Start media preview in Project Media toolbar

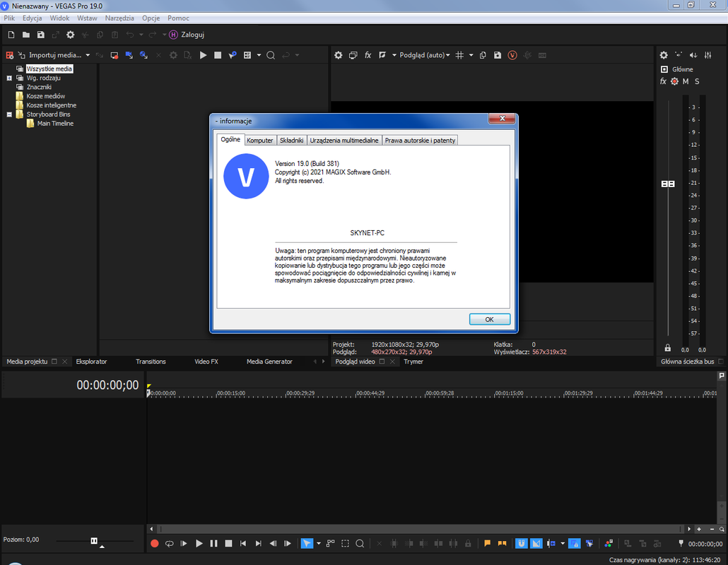coord(203,55)
